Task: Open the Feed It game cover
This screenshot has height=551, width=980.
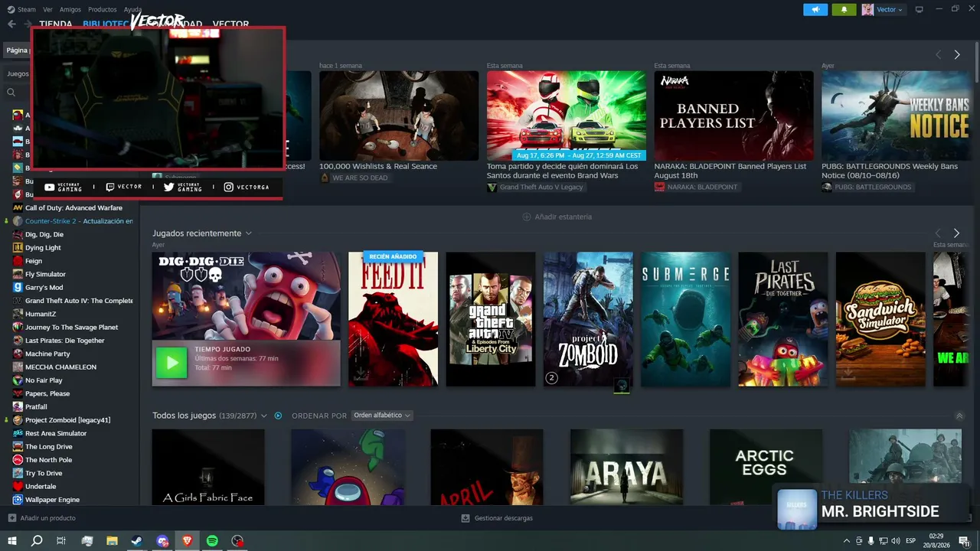Action: tap(393, 319)
